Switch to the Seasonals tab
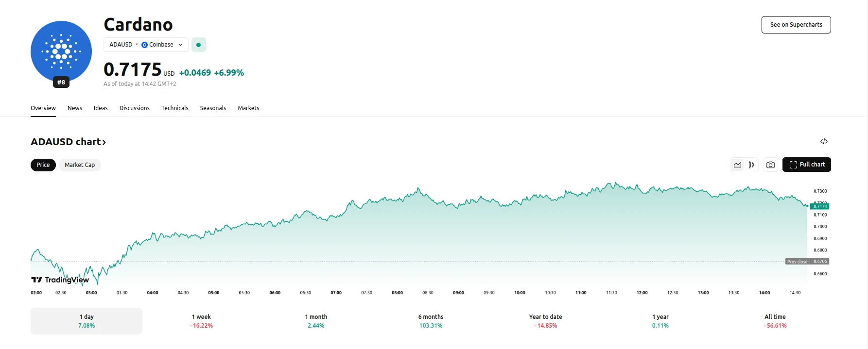Viewport: 868px width, 349px height. (x=213, y=108)
